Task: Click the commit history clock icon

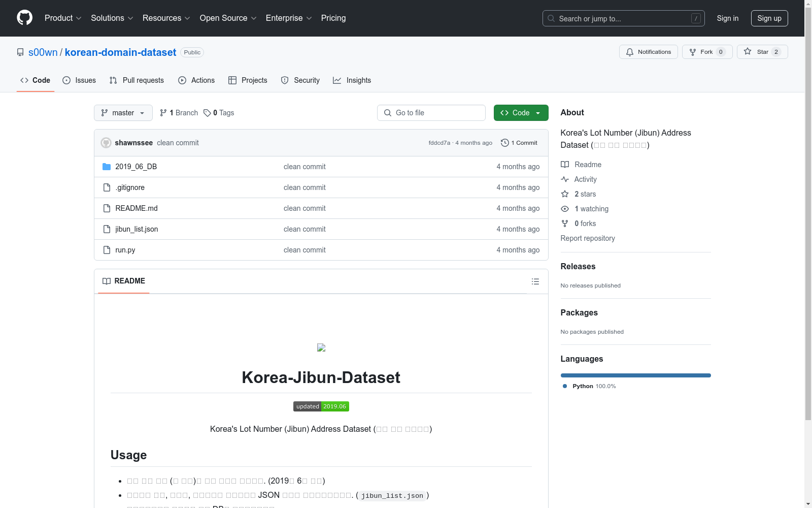Action: pos(505,143)
